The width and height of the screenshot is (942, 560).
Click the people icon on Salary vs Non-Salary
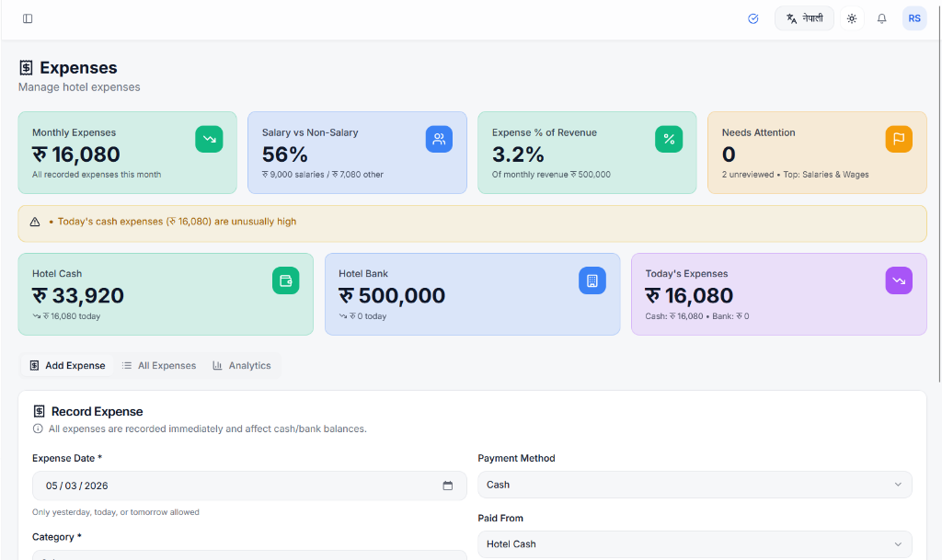439,139
